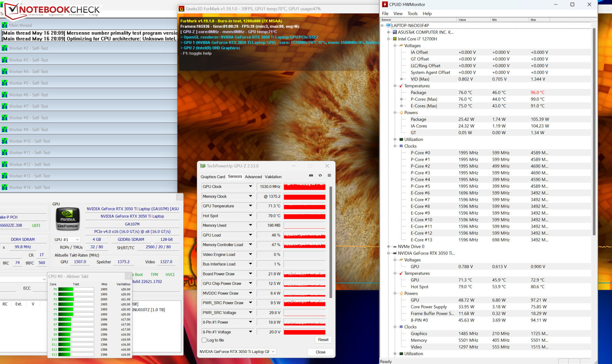
Task: Close the GPU-Z window
Action: point(327,166)
